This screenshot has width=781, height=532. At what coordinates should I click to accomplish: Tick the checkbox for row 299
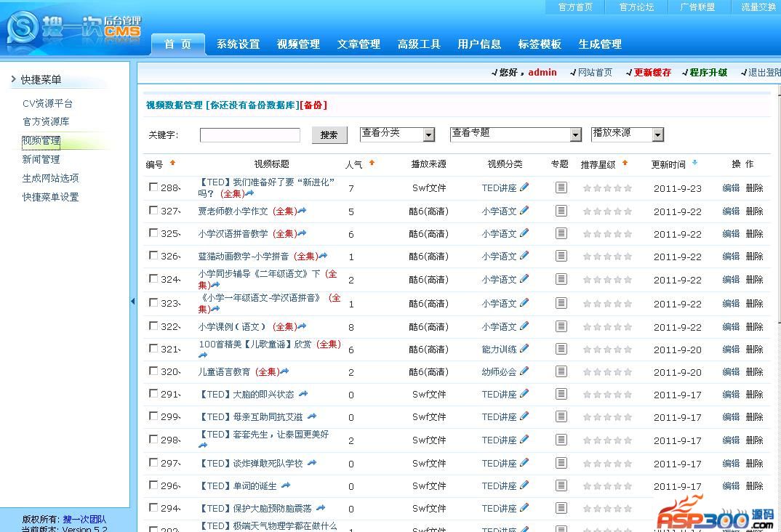pyautogui.click(x=153, y=416)
